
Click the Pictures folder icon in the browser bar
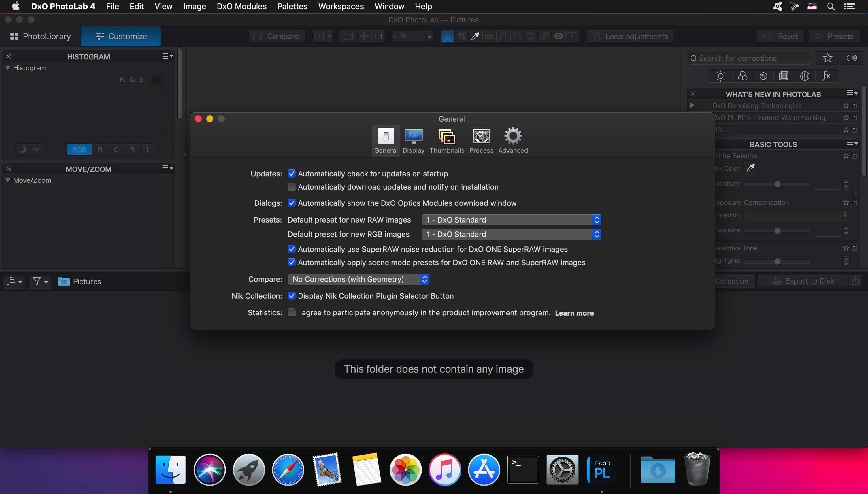tap(64, 281)
